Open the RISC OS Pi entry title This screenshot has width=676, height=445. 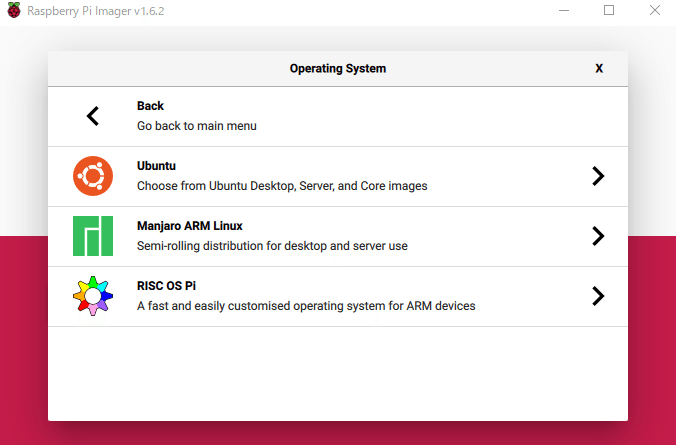[166, 285]
